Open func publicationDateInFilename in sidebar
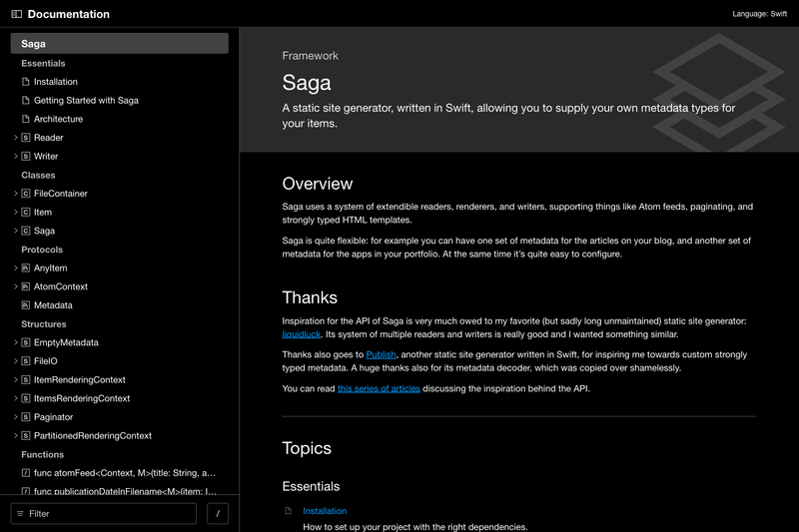 point(125,491)
